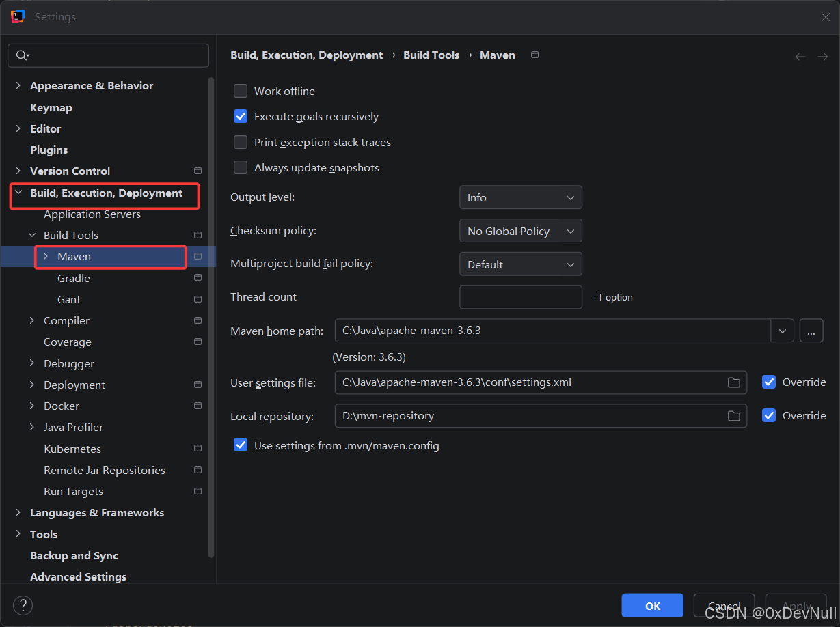
Task: Confirm settings with OK button
Action: tap(653, 606)
